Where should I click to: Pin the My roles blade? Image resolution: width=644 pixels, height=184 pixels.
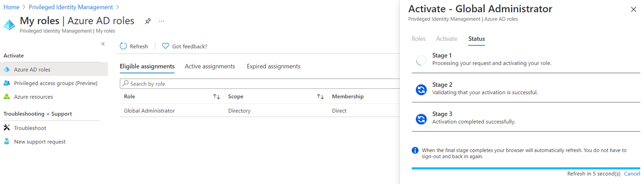[148, 21]
